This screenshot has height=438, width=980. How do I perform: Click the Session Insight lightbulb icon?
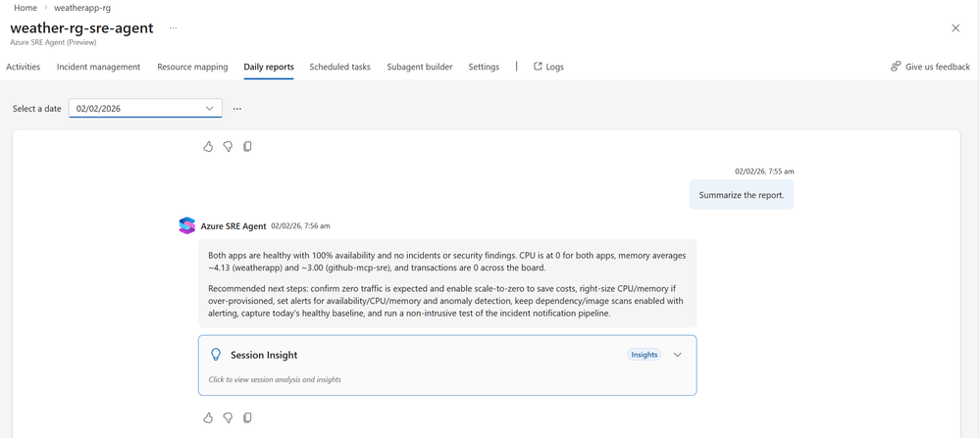click(216, 355)
